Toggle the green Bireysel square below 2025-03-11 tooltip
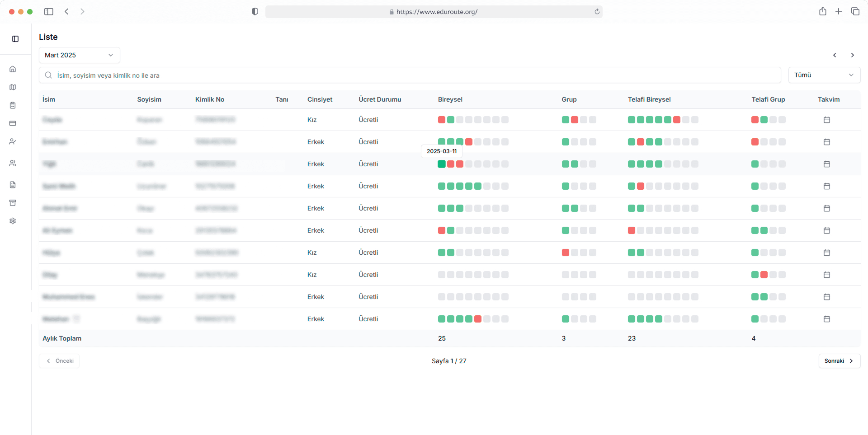 click(x=442, y=164)
